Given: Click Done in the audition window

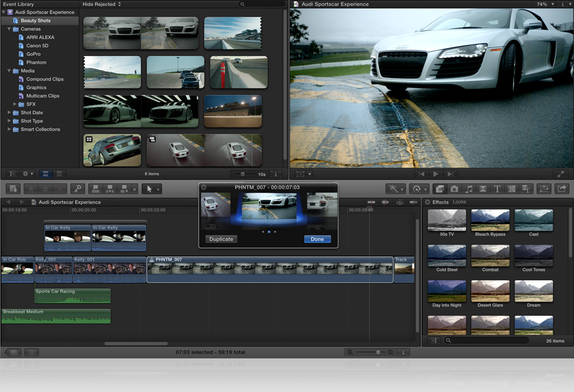Looking at the screenshot, I should pos(317,239).
